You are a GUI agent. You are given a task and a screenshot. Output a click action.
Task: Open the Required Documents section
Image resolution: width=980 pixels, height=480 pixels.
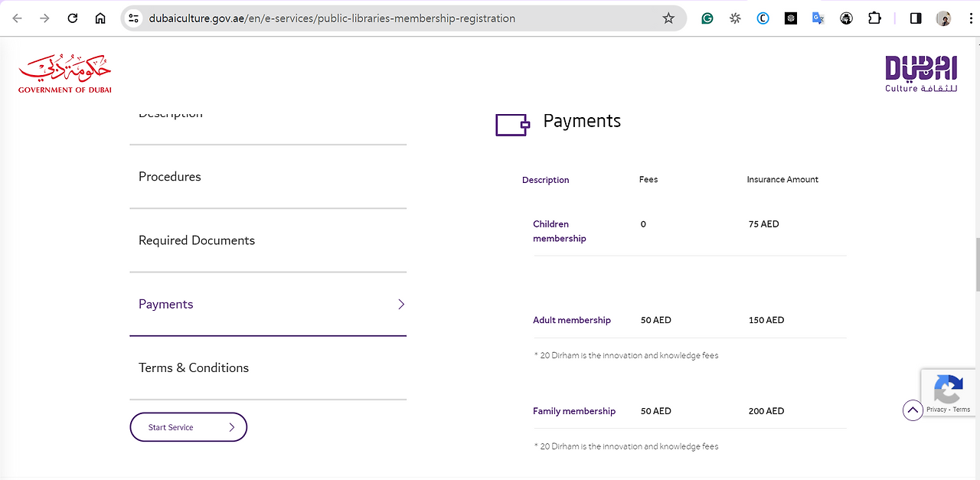coord(197,240)
